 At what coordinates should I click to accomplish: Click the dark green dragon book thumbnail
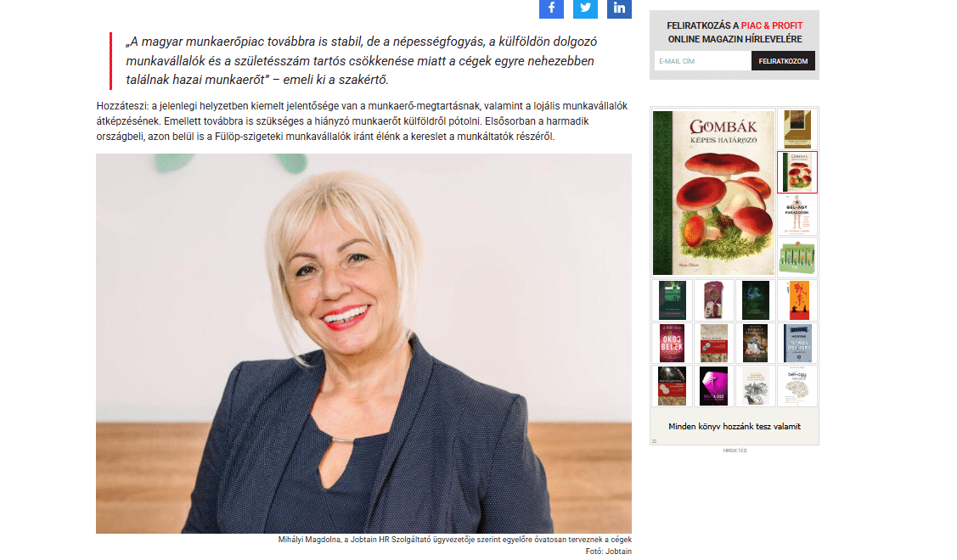click(756, 300)
